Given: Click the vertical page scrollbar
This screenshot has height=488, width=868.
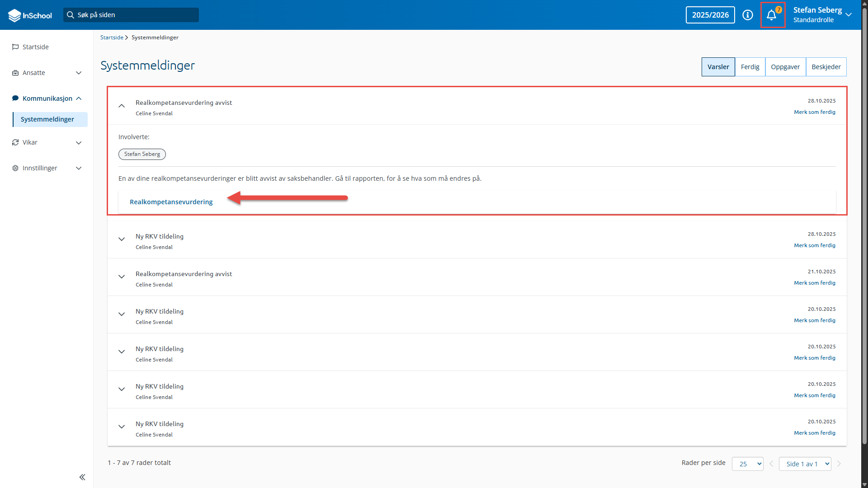Looking at the screenshot, I should pyautogui.click(x=864, y=226).
